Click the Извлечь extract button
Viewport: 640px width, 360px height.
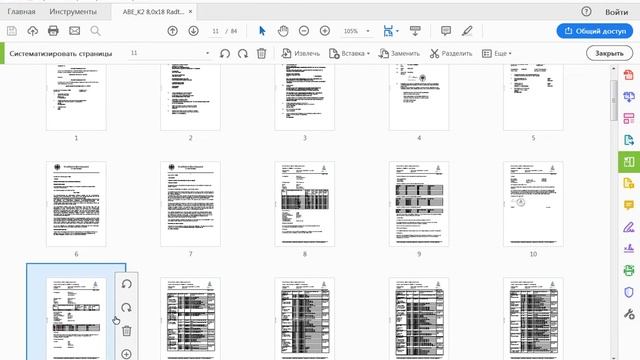[300, 53]
